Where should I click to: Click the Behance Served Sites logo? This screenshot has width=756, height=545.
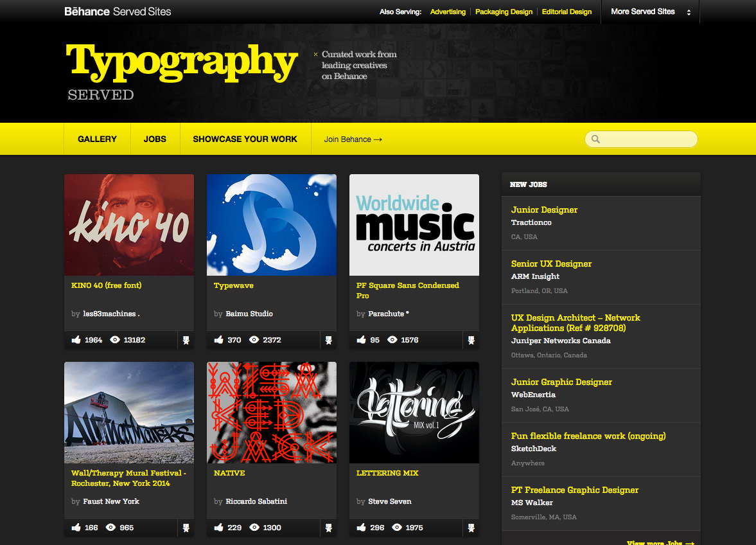118,12
